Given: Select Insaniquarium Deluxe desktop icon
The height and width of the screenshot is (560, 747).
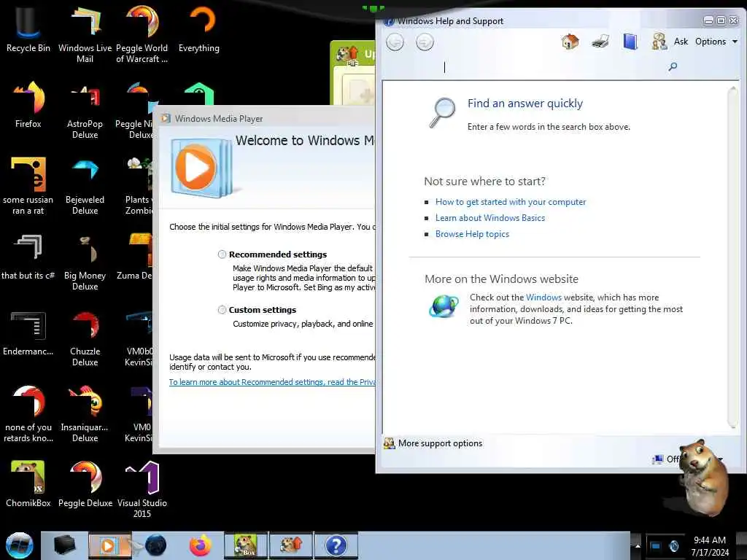Looking at the screenshot, I should click(85, 413).
